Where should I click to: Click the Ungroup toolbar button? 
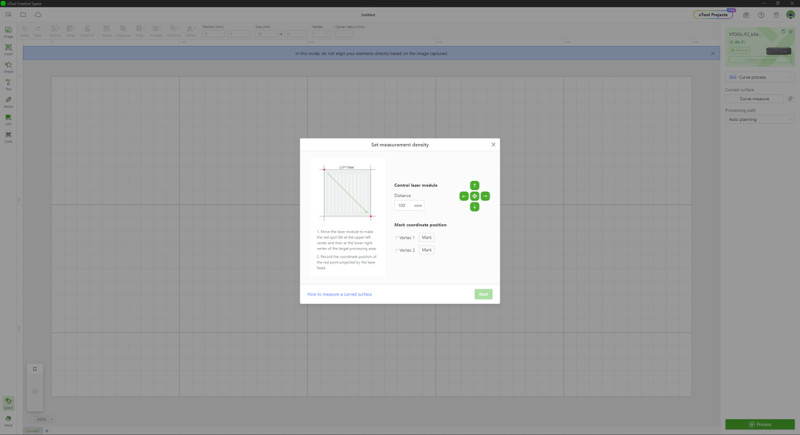point(122,31)
